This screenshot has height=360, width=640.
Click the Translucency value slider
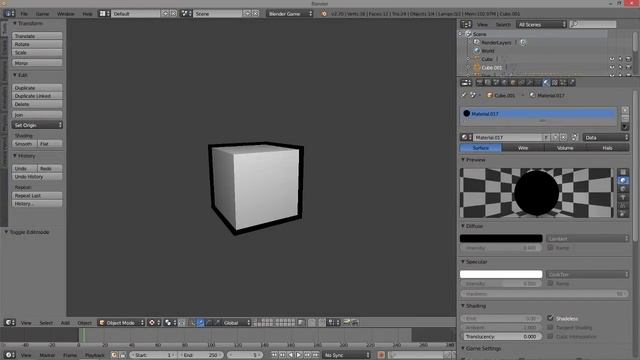(x=502, y=337)
